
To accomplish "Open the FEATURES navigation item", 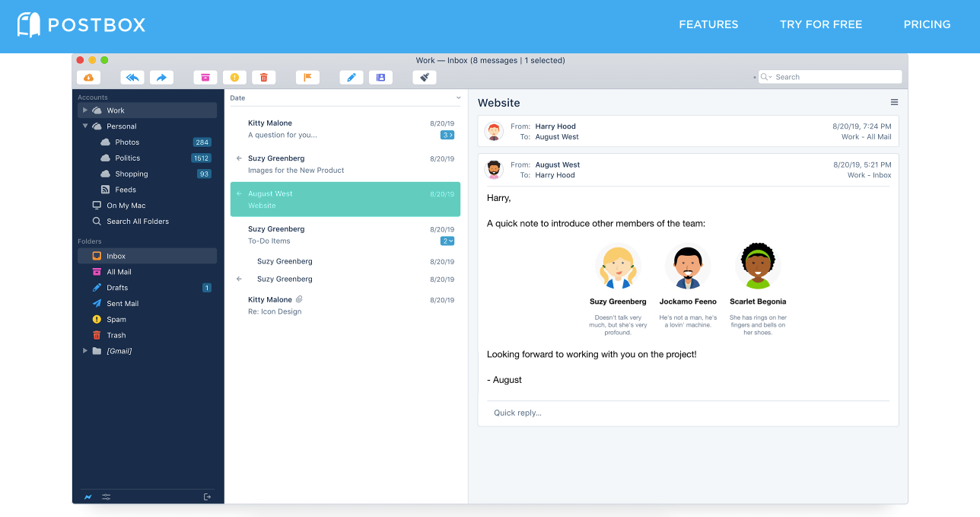I will coord(708,24).
